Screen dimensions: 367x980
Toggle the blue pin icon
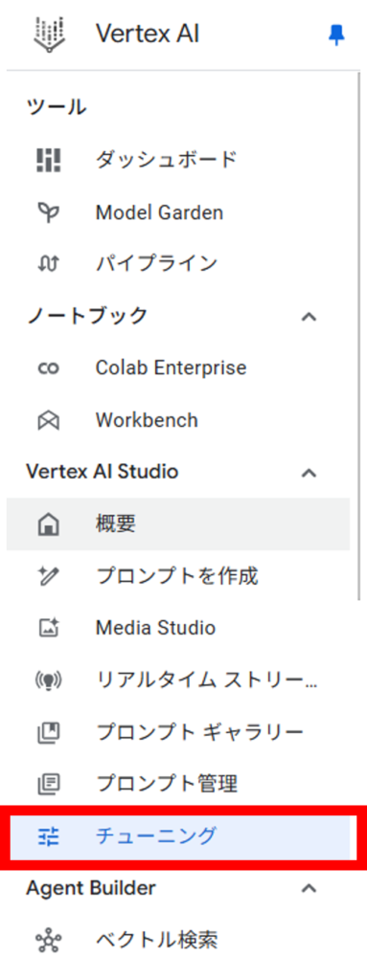(x=336, y=35)
